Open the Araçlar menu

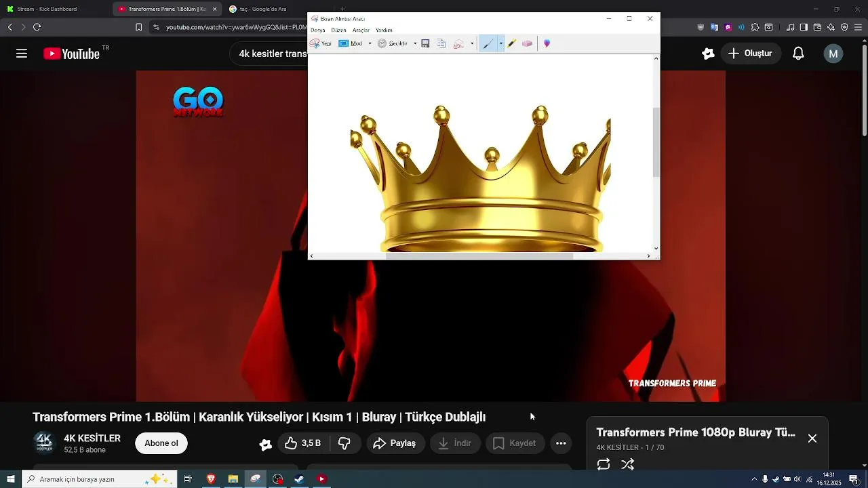click(x=361, y=30)
